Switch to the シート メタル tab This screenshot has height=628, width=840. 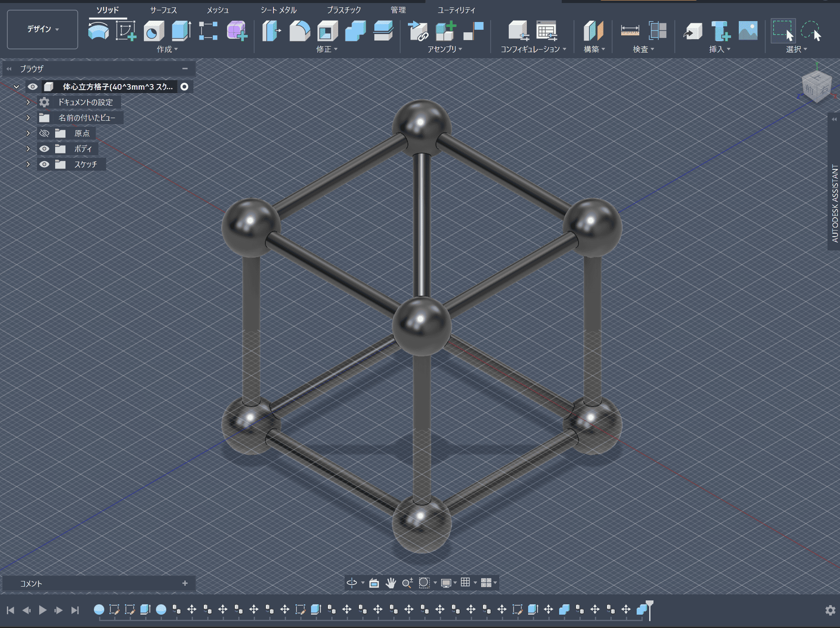pyautogui.click(x=278, y=10)
